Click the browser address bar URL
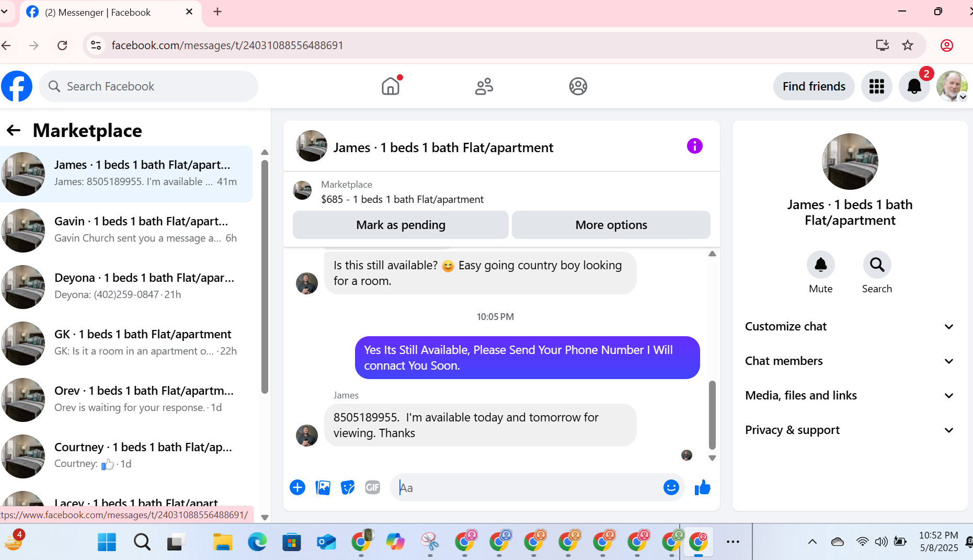Image resolution: width=973 pixels, height=560 pixels. coord(227,45)
